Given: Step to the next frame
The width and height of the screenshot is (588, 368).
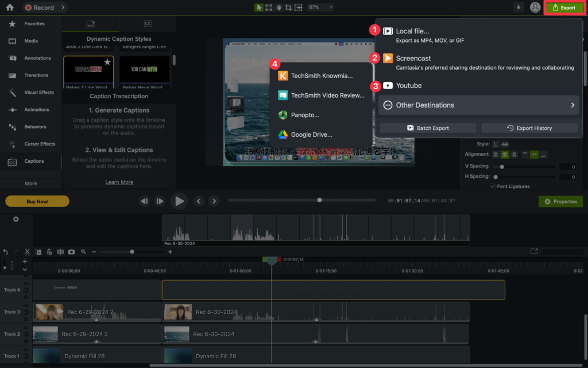Looking at the screenshot, I should pyautogui.click(x=160, y=201).
